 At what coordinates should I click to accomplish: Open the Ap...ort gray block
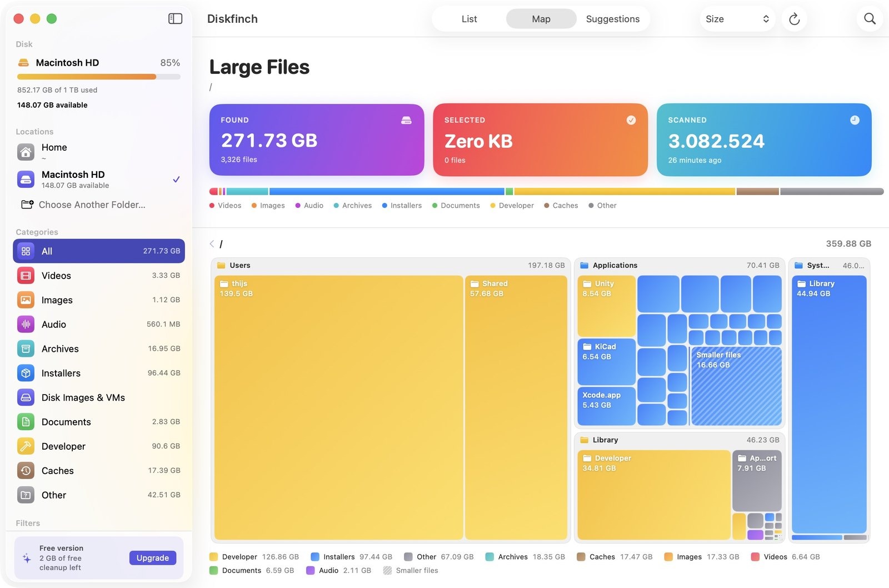pos(757,481)
